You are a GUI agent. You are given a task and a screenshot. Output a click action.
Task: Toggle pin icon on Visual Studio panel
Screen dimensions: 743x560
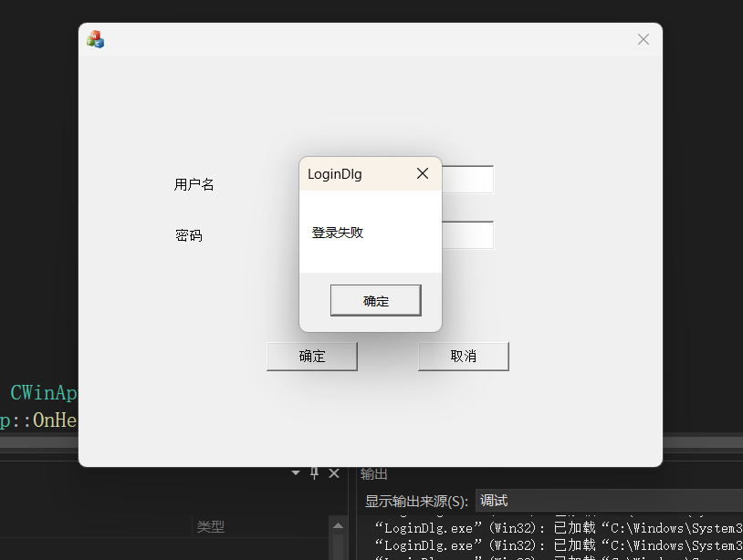click(314, 473)
